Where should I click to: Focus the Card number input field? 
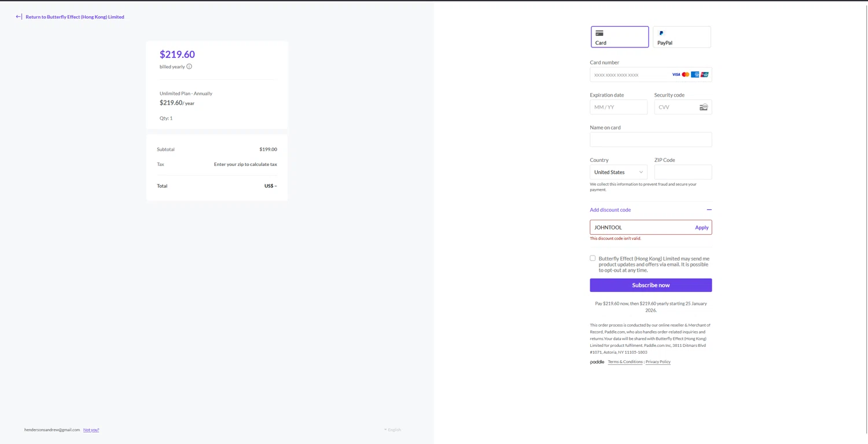tap(651, 75)
